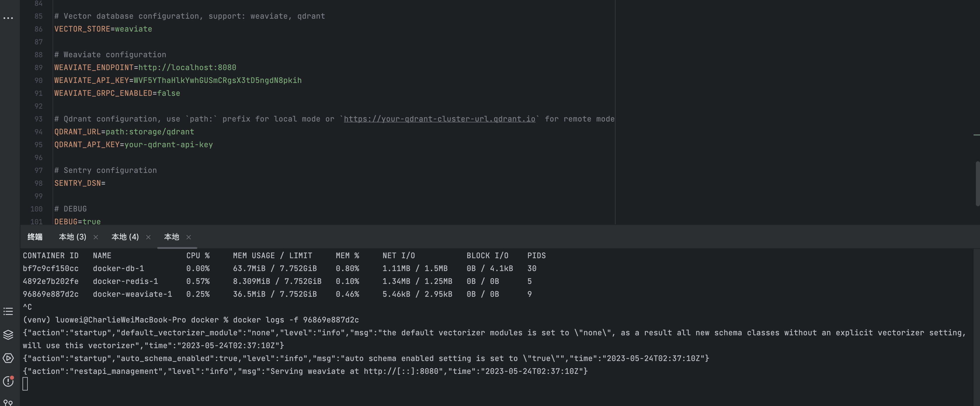Switch to the 终端 tab

pyautogui.click(x=35, y=237)
